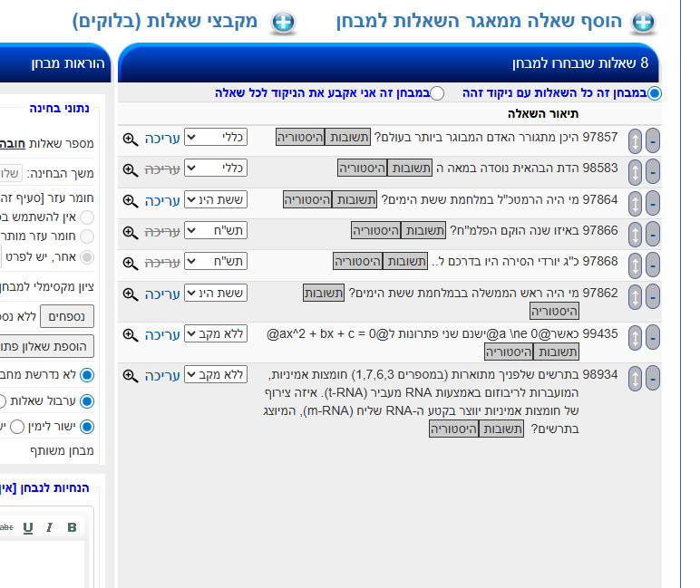Select 'כל השאלות עם ניקוד זהה' radio button
This screenshot has width=700, height=588.
click(655, 92)
